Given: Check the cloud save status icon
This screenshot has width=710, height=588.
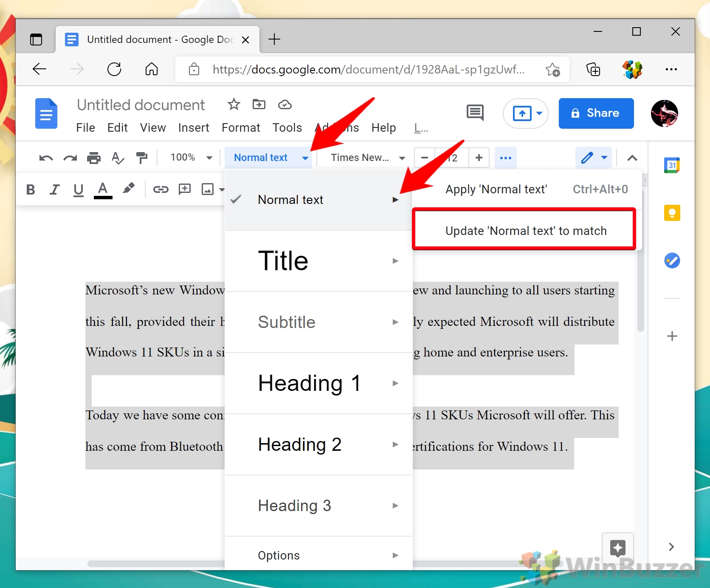Looking at the screenshot, I should click(285, 105).
